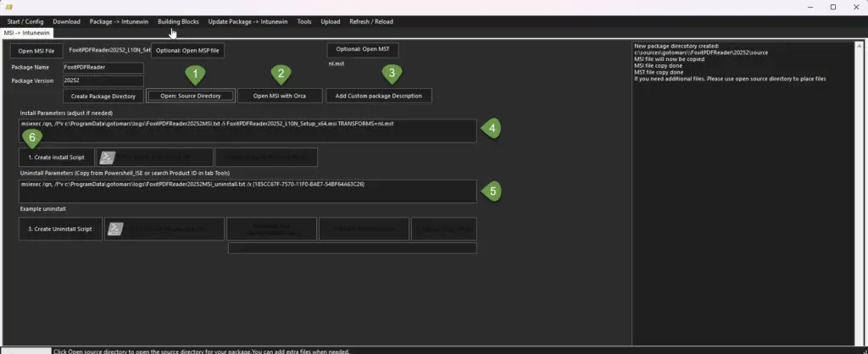Click the log line ending with '20252\source'
Image resolution: width=868 pixels, height=354 pixels.
tap(701, 53)
